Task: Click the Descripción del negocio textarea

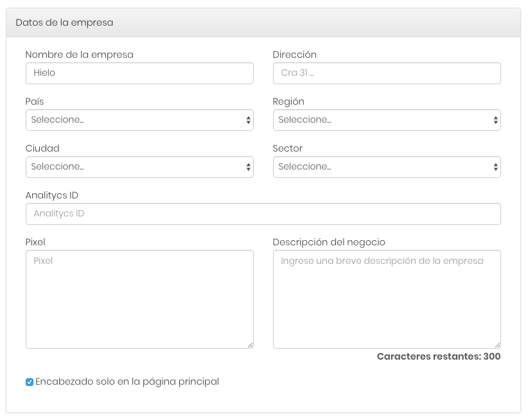Action: (387, 299)
